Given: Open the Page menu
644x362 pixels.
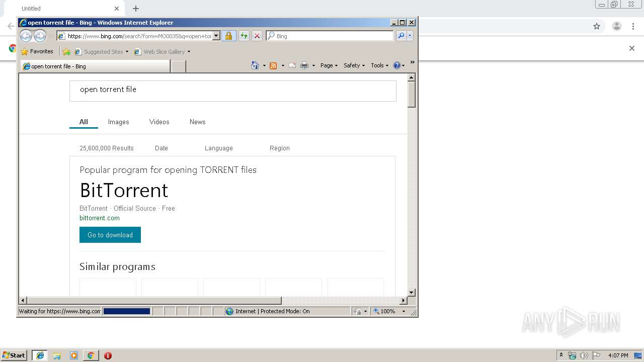Looking at the screenshot, I should (329, 65).
